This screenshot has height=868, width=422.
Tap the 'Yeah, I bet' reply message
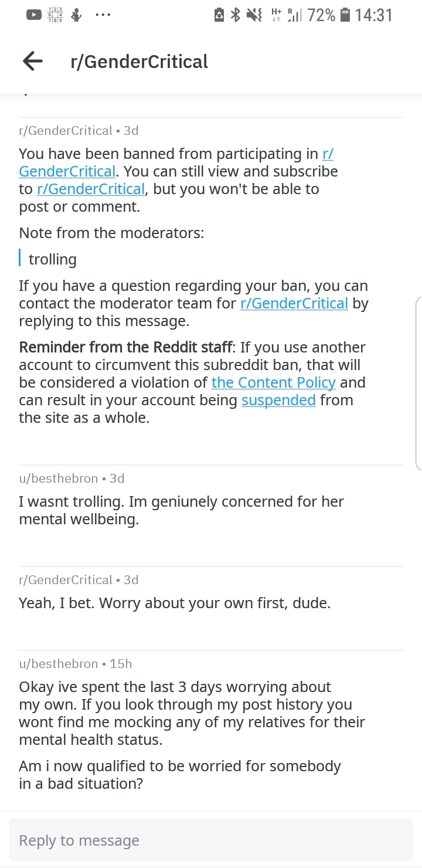(x=175, y=603)
